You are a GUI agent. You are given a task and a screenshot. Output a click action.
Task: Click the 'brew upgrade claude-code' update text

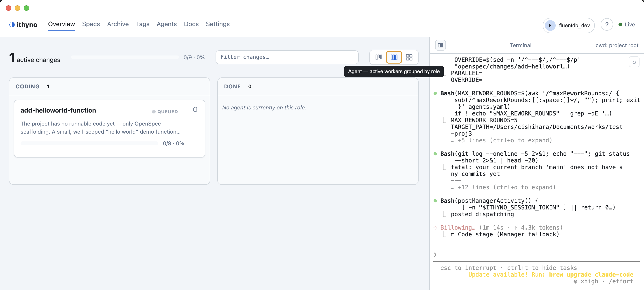591,275
